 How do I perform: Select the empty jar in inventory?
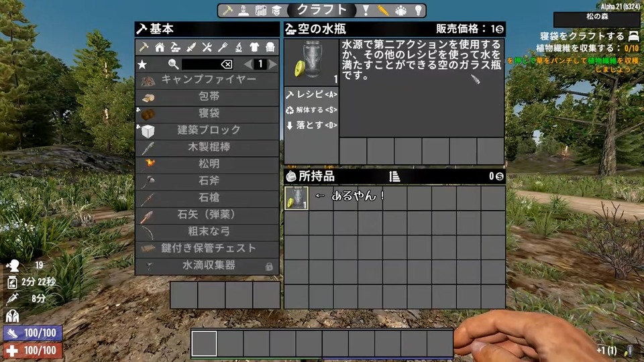(297, 198)
